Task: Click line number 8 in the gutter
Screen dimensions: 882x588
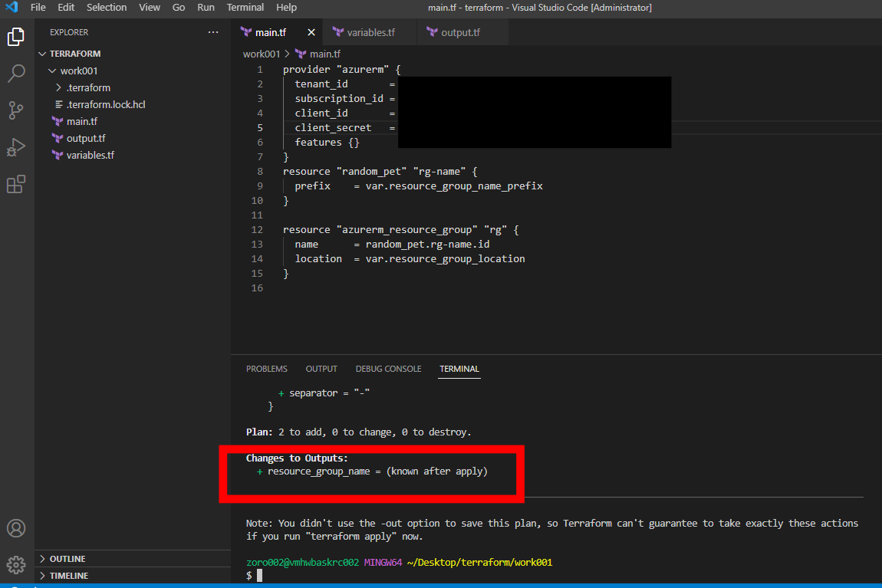Action: pyautogui.click(x=260, y=172)
